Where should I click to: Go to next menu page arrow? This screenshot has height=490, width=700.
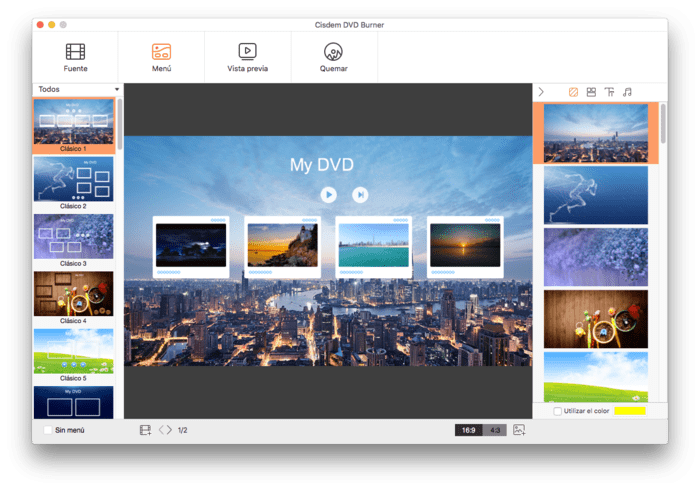(169, 430)
